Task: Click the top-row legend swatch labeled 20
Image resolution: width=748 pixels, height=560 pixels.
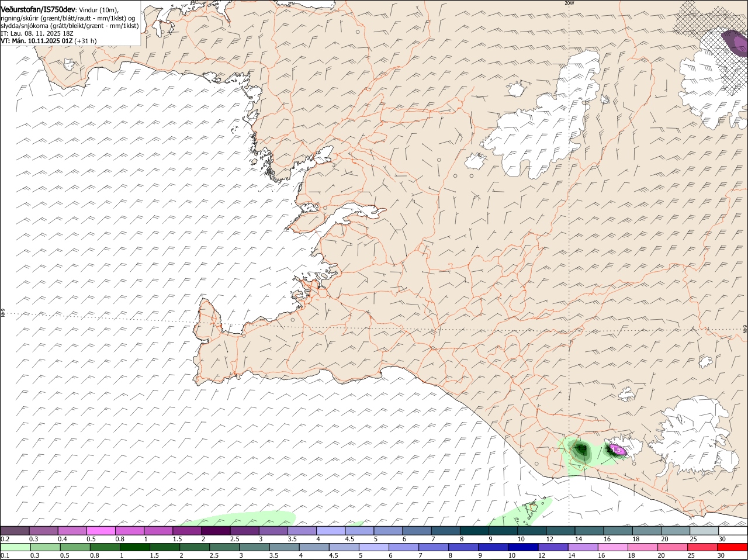Action: (676, 531)
